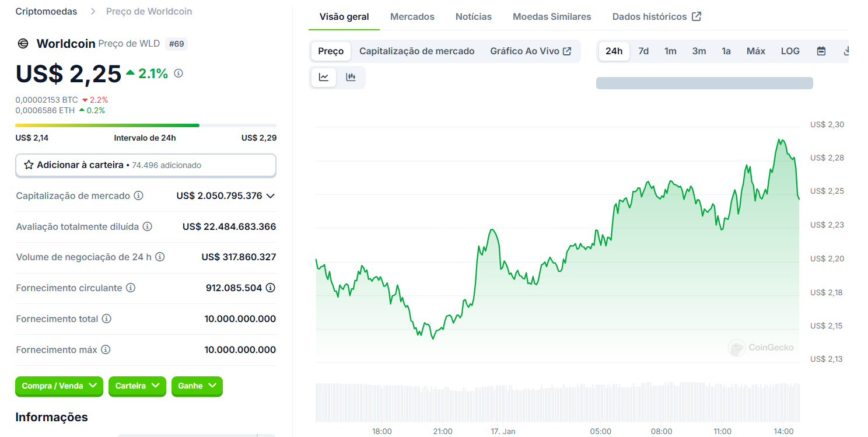Open the Visão geral tab
This screenshot has height=437, width=868.
[344, 17]
